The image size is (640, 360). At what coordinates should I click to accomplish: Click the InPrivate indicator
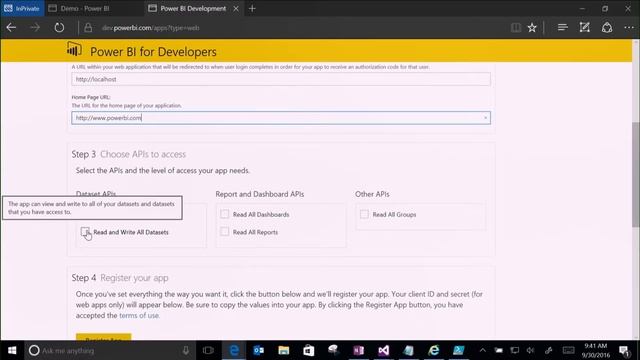coord(22,8)
